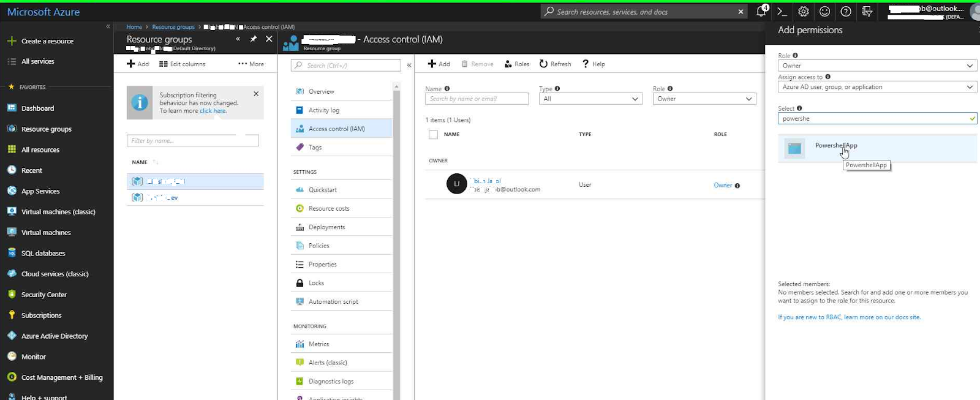Open the help question mark icon
This screenshot has height=400, width=980.
(846, 12)
